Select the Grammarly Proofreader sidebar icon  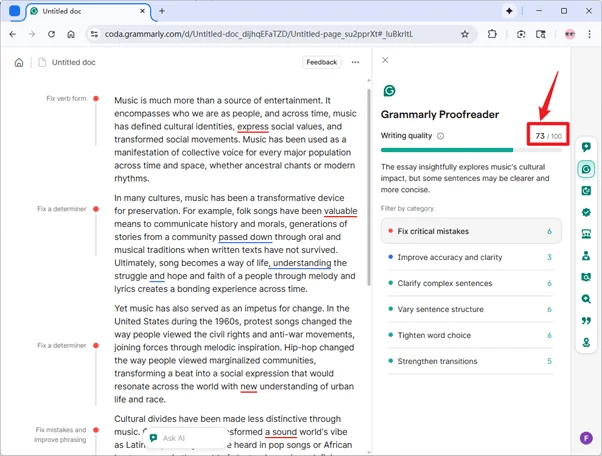(586, 169)
